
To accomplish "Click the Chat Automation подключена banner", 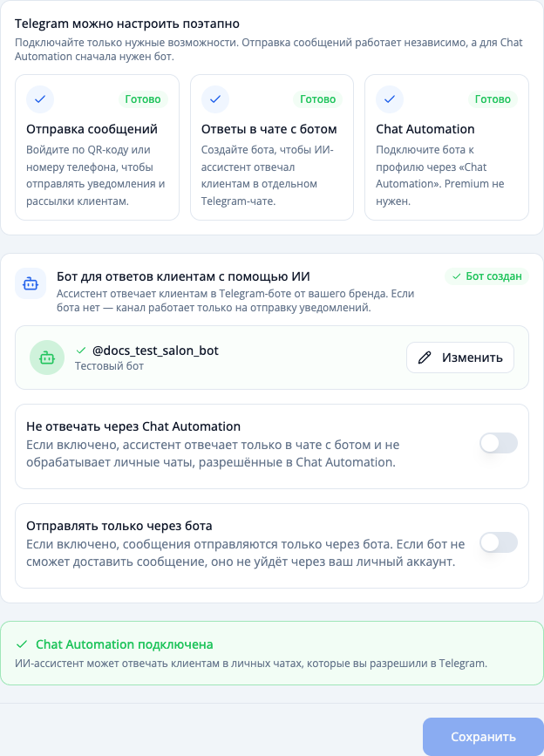I will (272, 653).
